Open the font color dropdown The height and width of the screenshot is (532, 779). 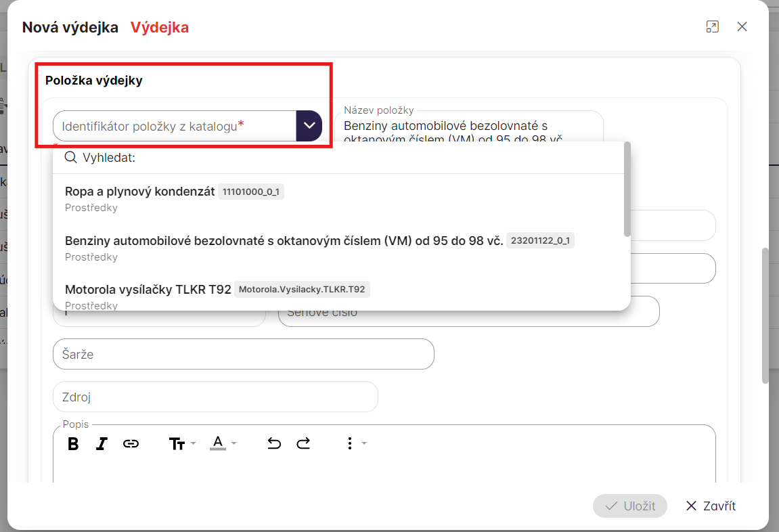point(223,444)
